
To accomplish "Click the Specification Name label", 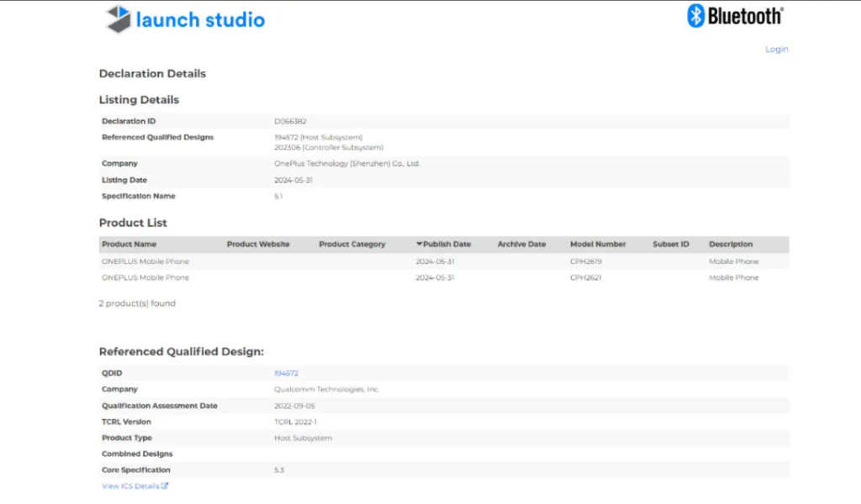I will click(x=139, y=197).
